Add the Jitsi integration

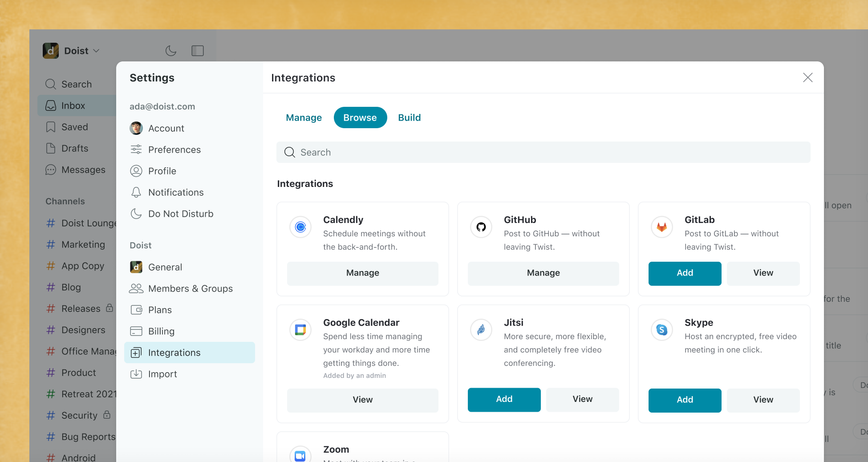coord(504,399)
